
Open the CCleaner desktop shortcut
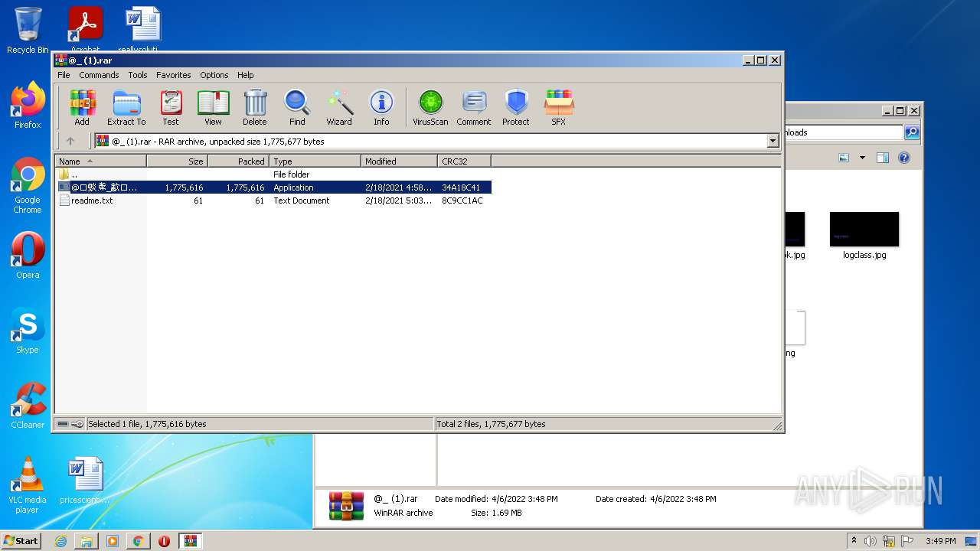28,406
